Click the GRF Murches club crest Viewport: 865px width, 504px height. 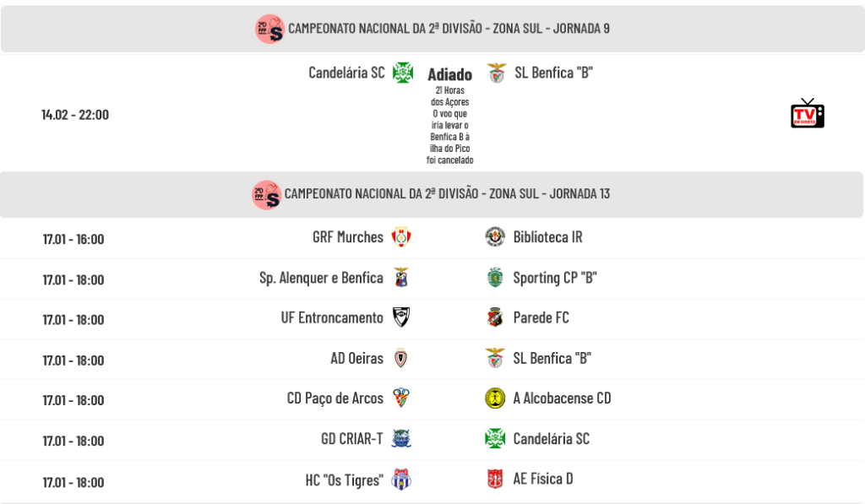400,237
